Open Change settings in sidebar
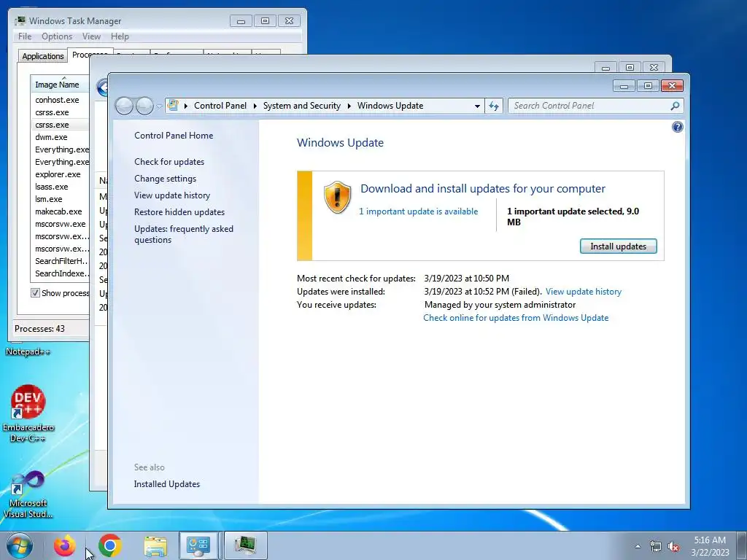The image size is (747, 560). pyautogui.click(x=166, y=179)
